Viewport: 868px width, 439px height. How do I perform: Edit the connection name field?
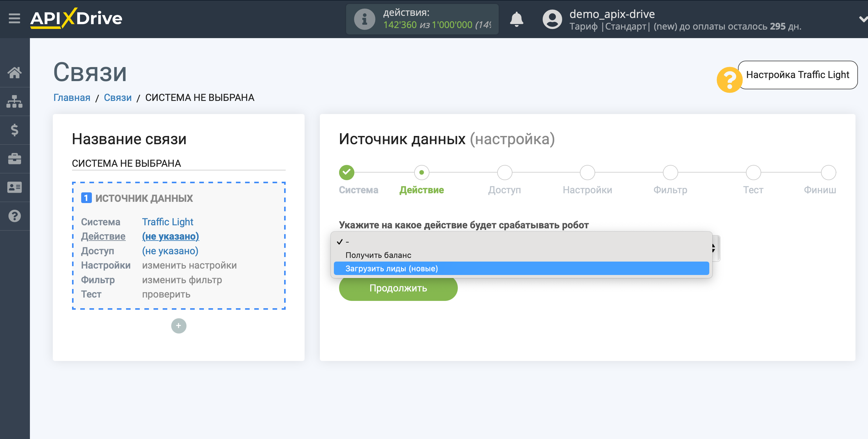pyautogui.click(x=179, y=164)
